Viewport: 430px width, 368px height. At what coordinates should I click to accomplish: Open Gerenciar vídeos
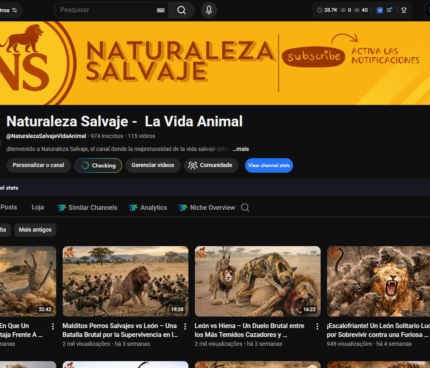click(153, 165)
